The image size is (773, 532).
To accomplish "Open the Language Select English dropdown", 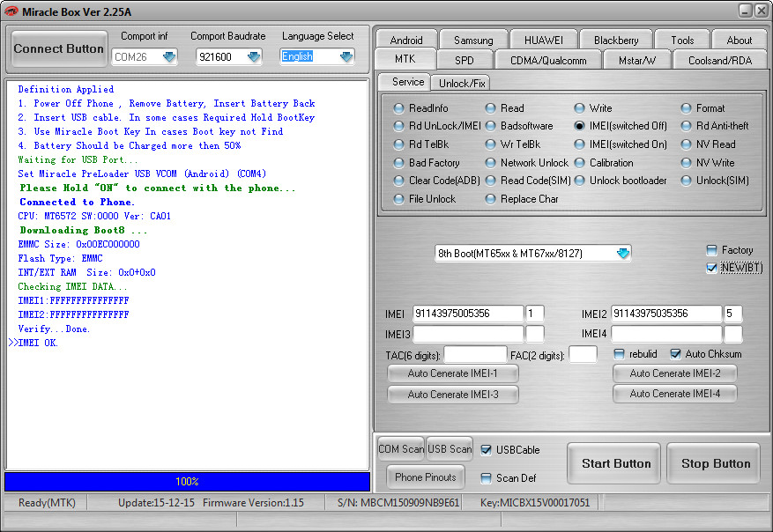I will click(346, 56).
